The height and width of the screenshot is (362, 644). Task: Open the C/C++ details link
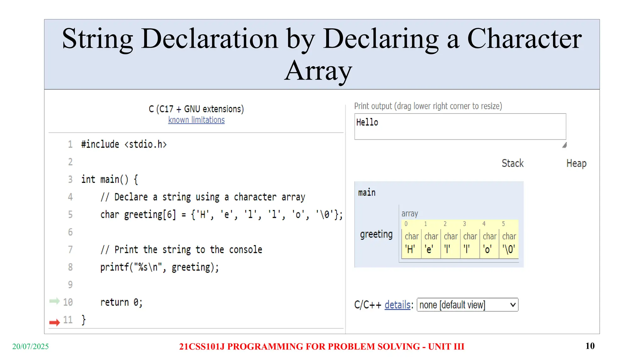[397, 305]
